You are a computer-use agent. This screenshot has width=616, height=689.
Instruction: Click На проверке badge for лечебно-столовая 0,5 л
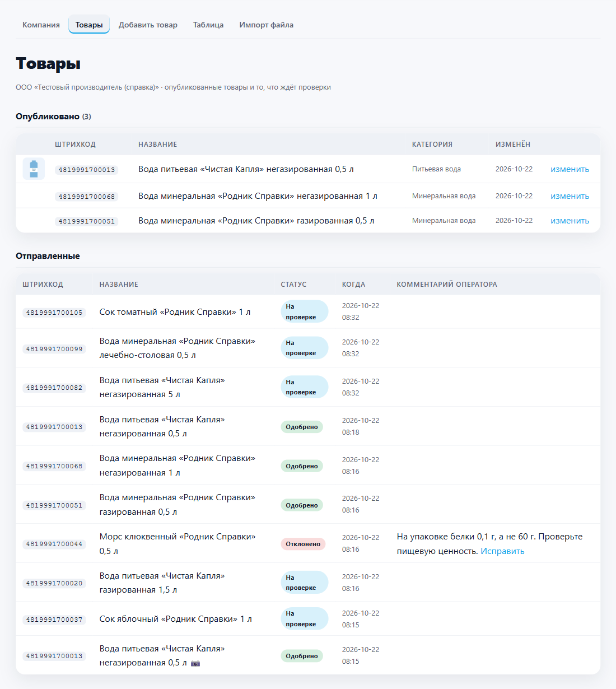(304, 348)
